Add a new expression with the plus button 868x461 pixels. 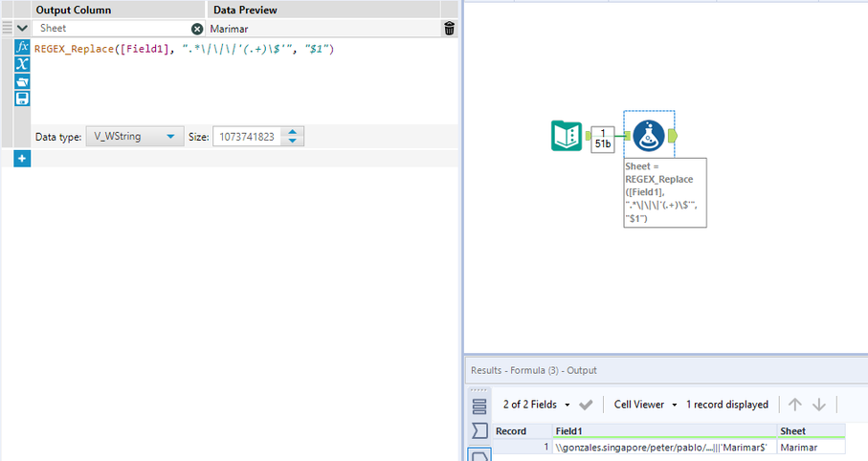(x=22, y=158)
